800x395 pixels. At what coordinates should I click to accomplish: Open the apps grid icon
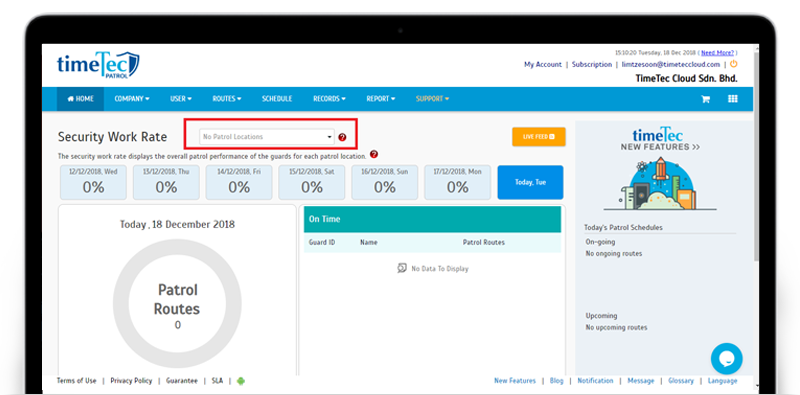point(733,99)
